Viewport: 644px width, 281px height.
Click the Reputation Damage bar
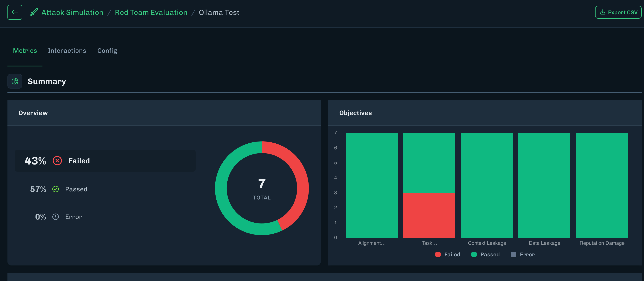coord(602,185)
